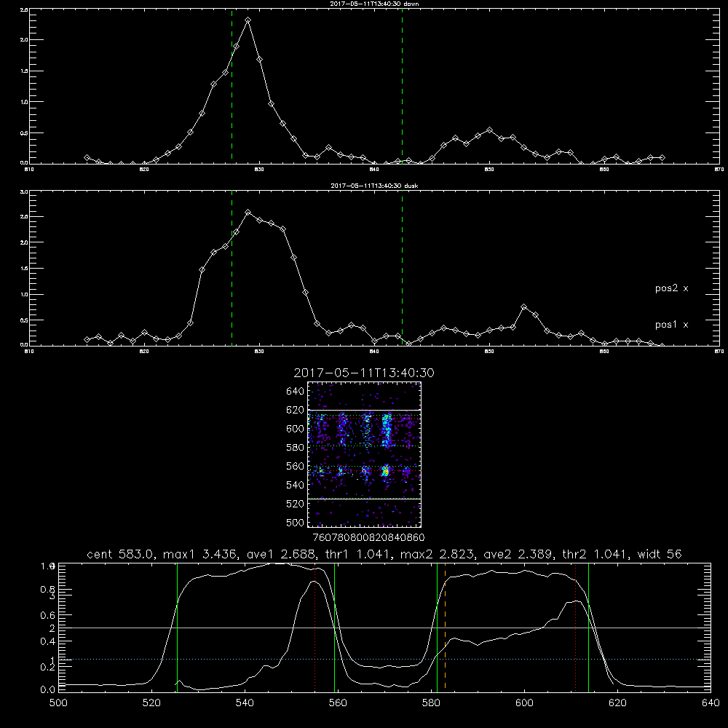Viewport: 728px width, 728px height.
Task: Click the 620 label on bottom plot x-axis
Action: (x=617, y=703)
